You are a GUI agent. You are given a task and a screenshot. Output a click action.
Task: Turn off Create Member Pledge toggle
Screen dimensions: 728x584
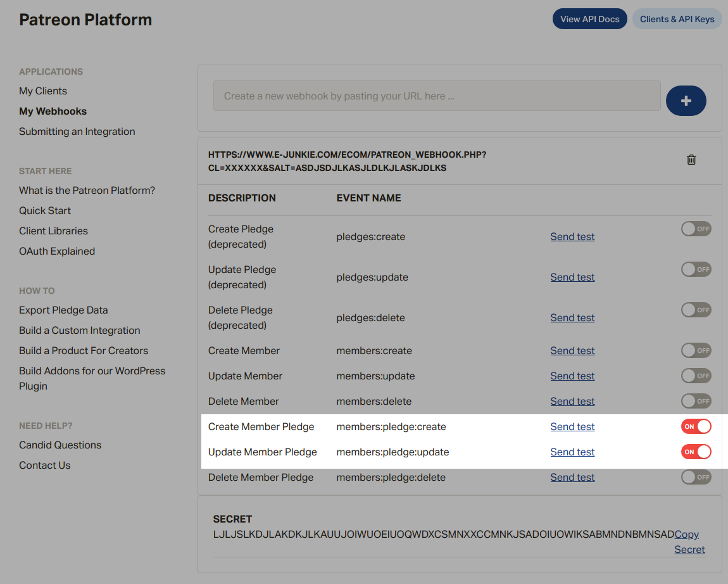(x=696, y=426)
